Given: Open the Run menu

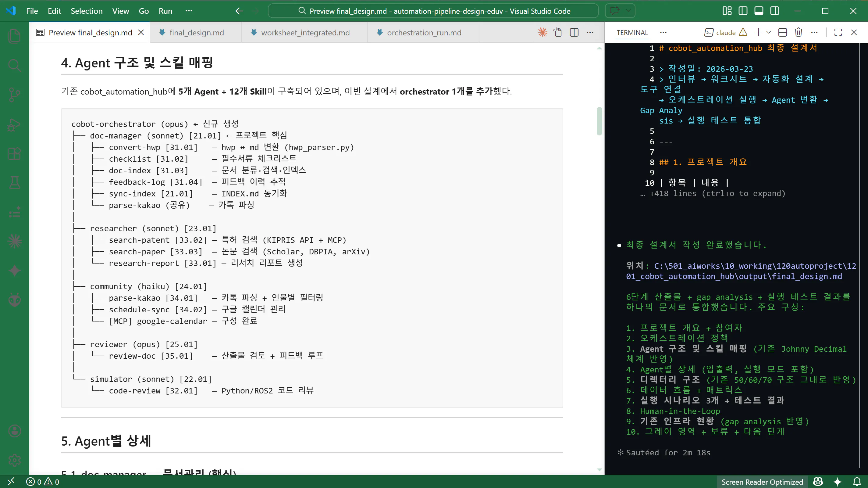Looking at the screenshot, I should 165,11.
